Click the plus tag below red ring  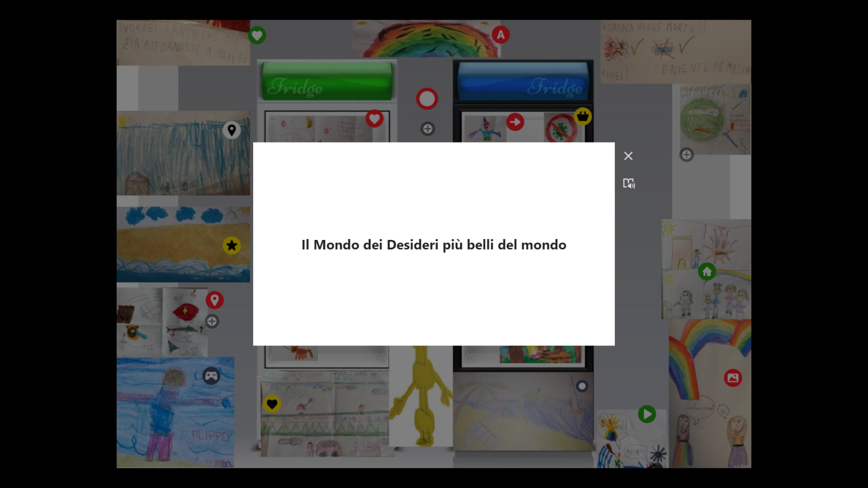click(x=428, y=129)
